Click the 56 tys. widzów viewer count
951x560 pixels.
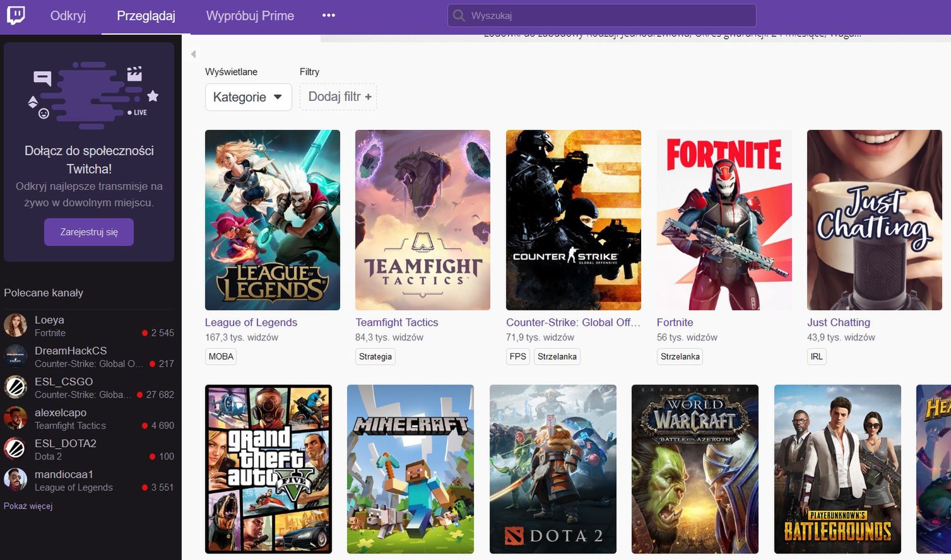tap(687, 337)
